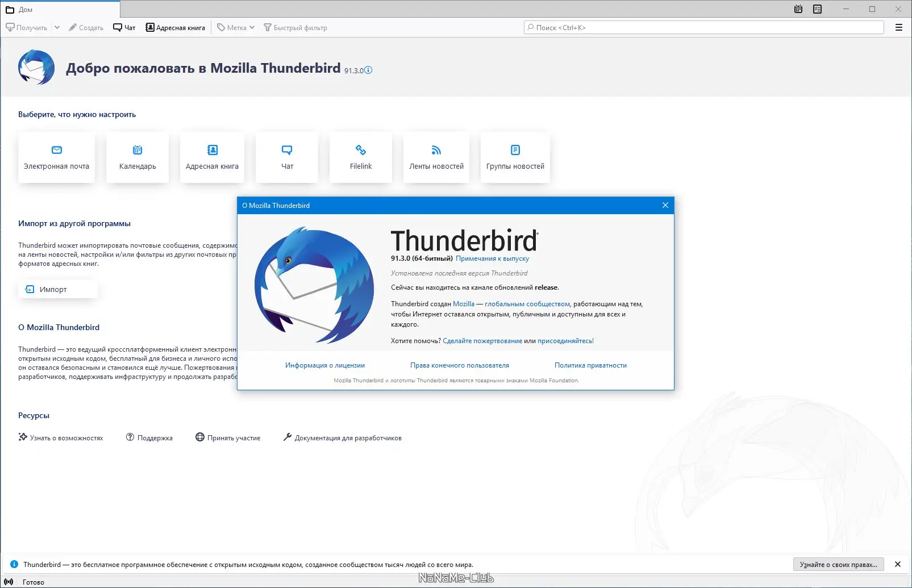Expand the Получить dropdown arrow
Viewport: 912px width, 588px height.
[57, 27]
